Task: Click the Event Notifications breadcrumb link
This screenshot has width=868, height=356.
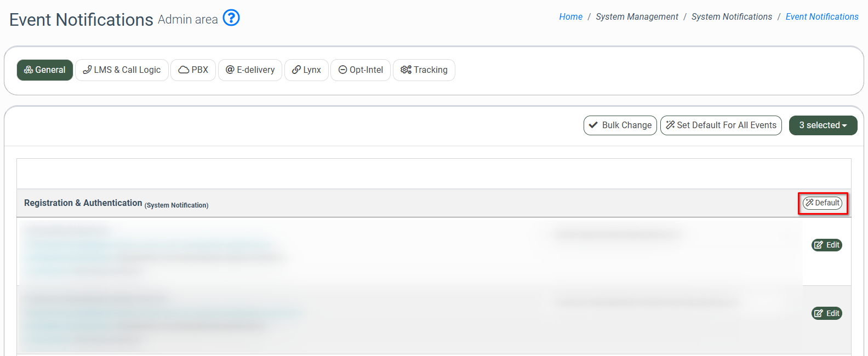Action: [x=821, y=17]
